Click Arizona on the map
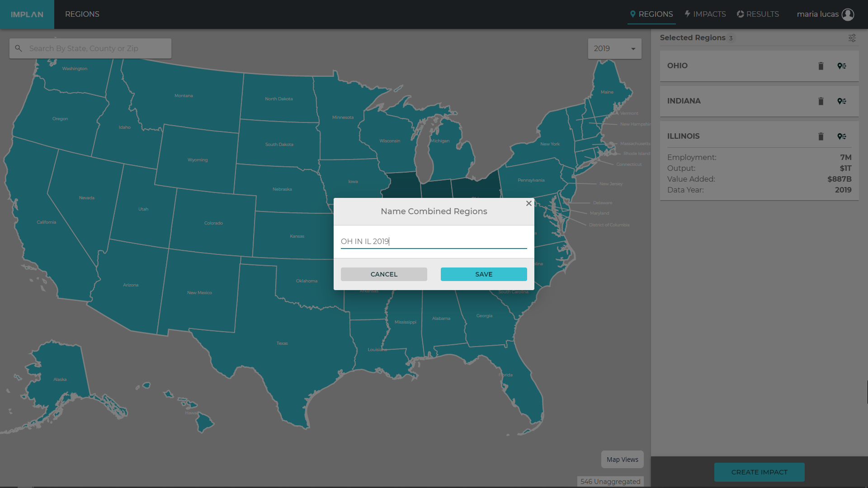 click(131, 285)
